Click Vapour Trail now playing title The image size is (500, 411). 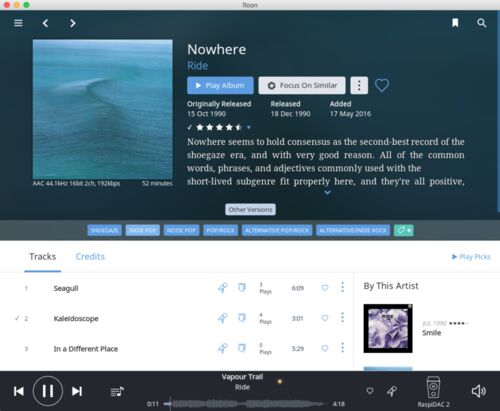242,377
